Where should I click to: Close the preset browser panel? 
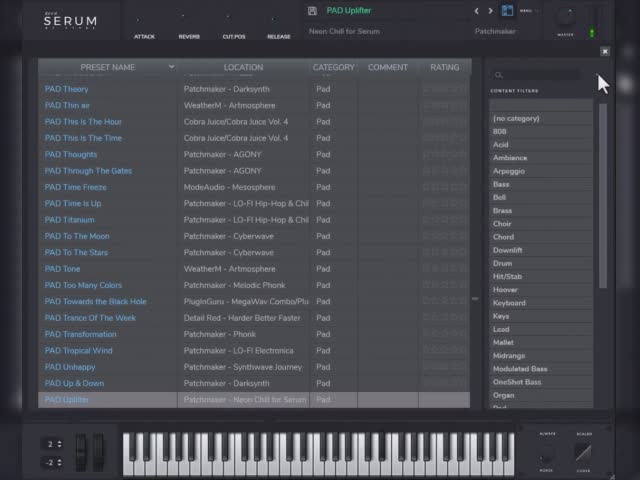[x=605, y=51]
